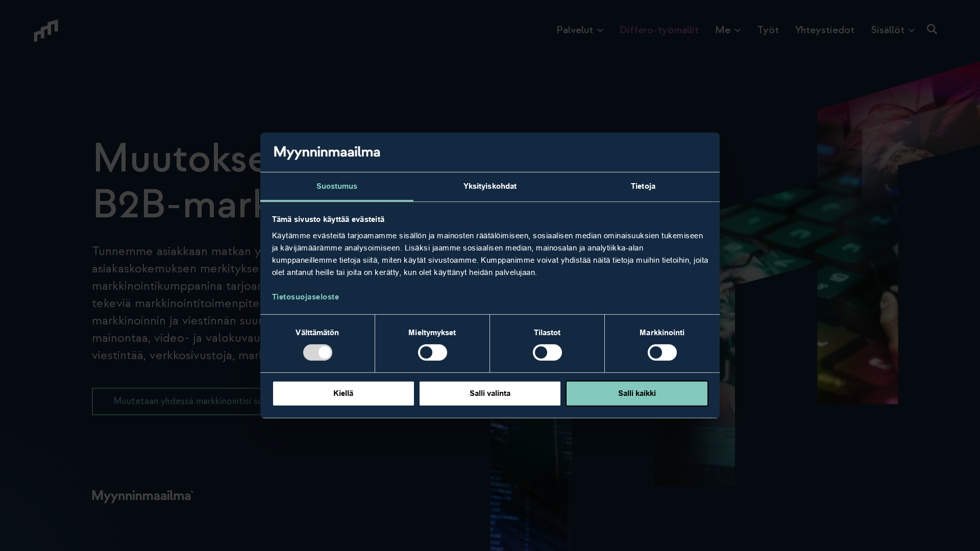This screenshot has height=551, width=980.
Task: Open Yhteystiedot from the top menu
Action: (825, 30)
